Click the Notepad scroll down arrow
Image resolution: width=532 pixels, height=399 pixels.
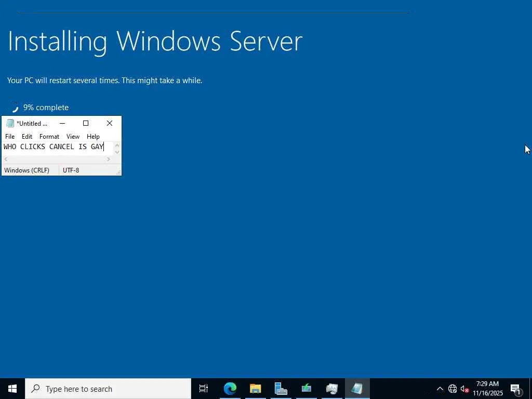117,152
